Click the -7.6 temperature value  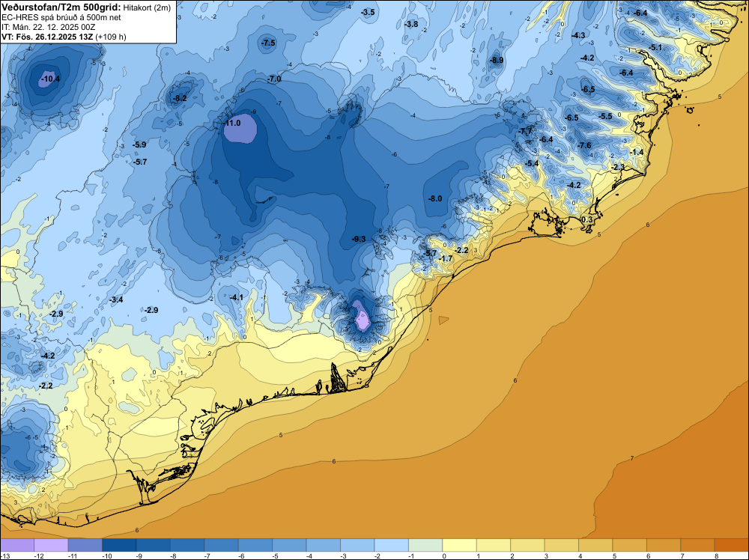584,145
